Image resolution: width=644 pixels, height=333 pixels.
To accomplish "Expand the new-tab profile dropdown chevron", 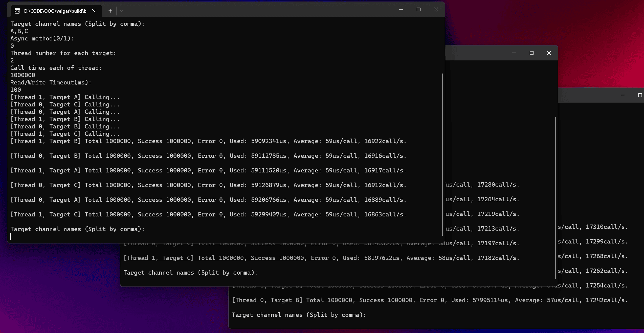I will coord(122,11).
